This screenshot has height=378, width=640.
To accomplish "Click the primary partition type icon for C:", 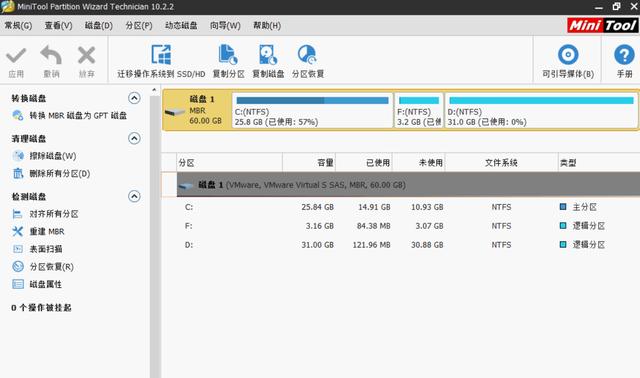I will coord(563,207).
